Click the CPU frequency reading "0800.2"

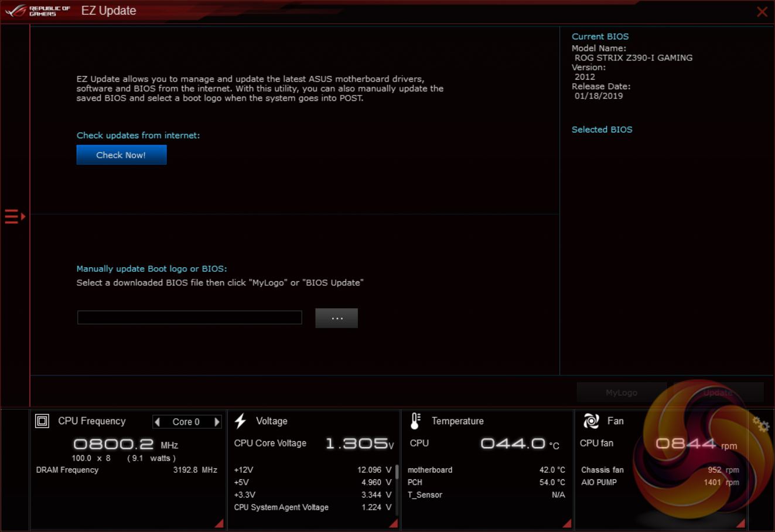coord(114,444)
